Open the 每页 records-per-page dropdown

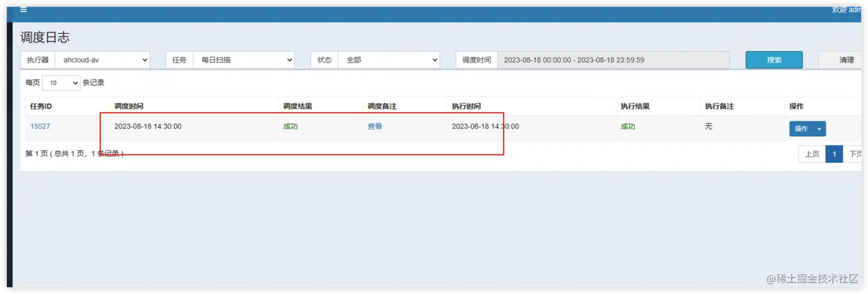coord(61,83)
